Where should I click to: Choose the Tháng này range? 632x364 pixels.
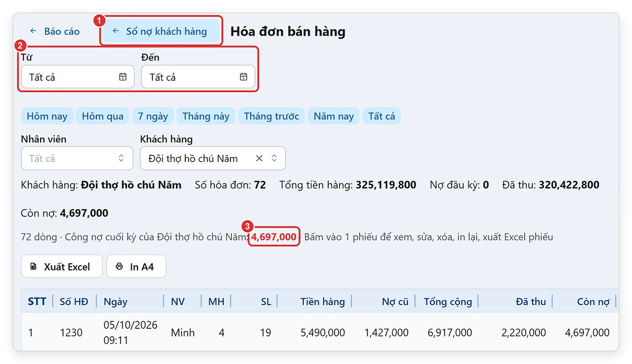(206, 116)
